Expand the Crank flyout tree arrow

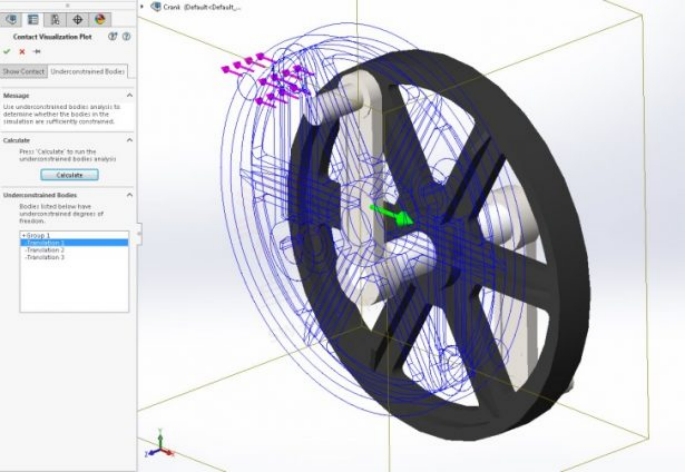click(x=142, y=7)
